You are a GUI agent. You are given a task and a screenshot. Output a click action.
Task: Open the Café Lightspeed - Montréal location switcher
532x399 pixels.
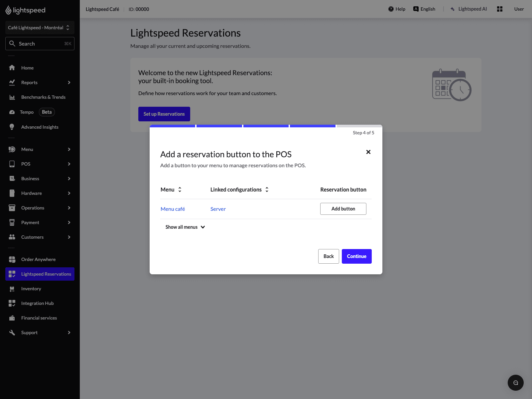coord(40,28)
